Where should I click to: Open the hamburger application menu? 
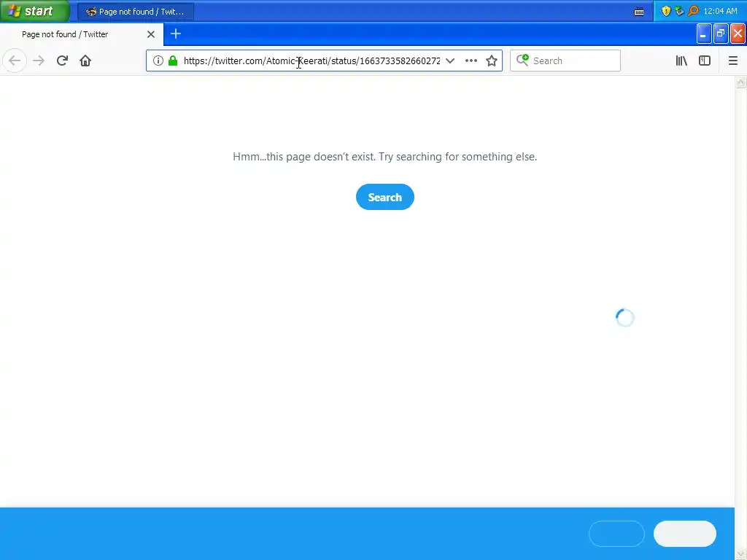[732, 61]
